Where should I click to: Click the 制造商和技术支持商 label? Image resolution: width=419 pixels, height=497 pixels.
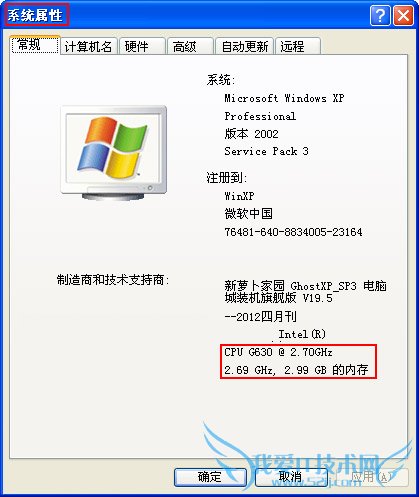pyautogui.click(x=113, y=280)
